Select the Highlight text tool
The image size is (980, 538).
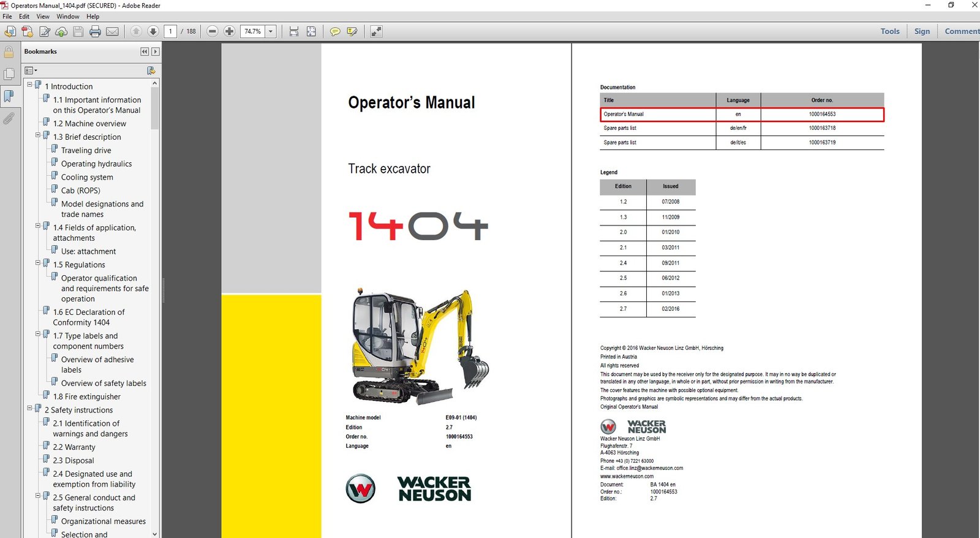pos(352,31)
